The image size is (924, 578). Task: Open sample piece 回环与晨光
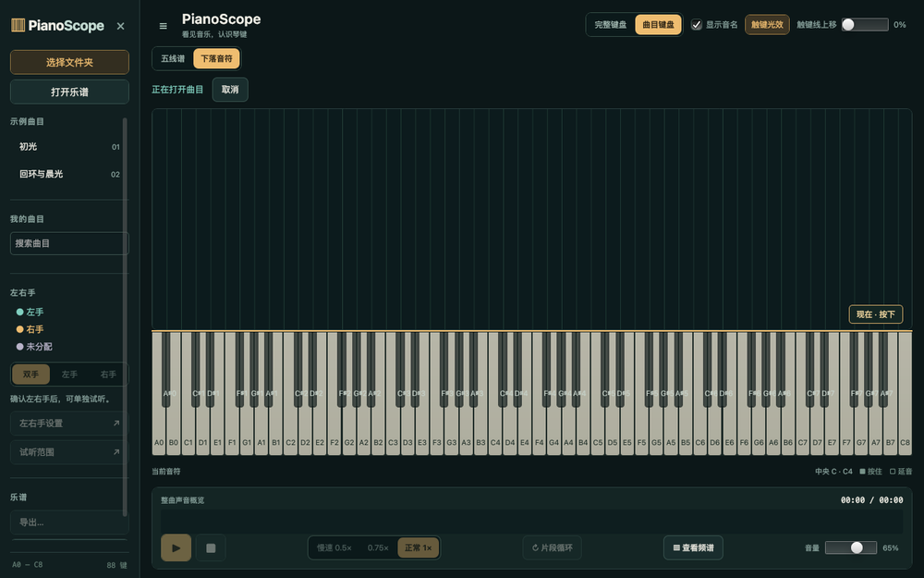[x=69, y=174]
